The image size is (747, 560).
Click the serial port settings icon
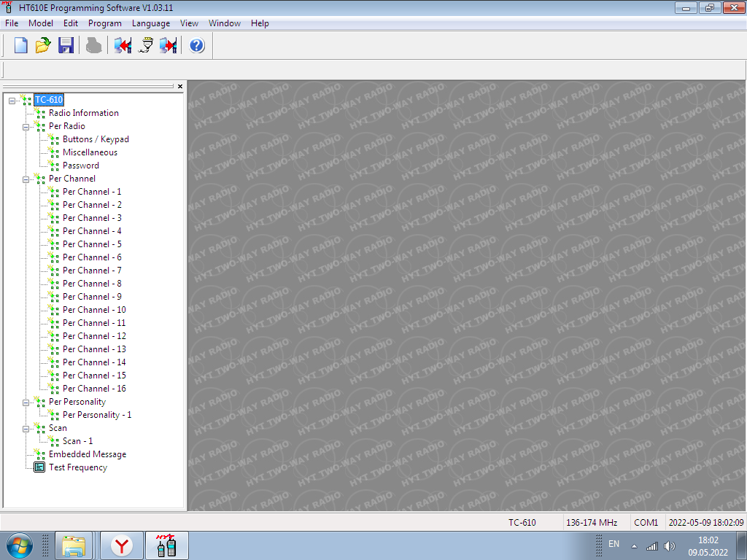click(146, 45)
